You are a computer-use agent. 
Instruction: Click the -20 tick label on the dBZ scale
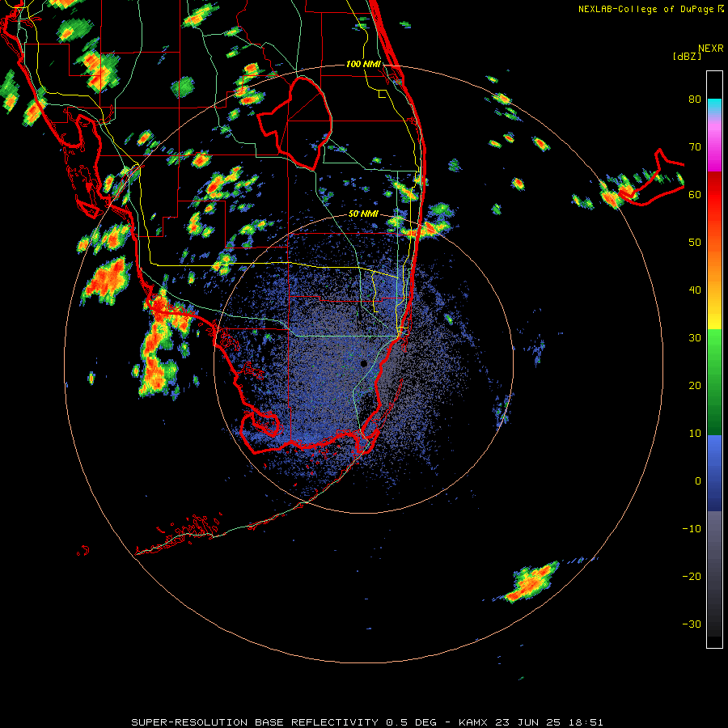[692, 577]
